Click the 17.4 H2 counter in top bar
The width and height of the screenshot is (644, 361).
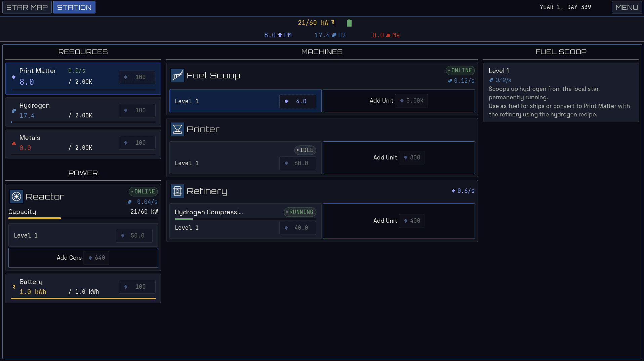(330, 35)
